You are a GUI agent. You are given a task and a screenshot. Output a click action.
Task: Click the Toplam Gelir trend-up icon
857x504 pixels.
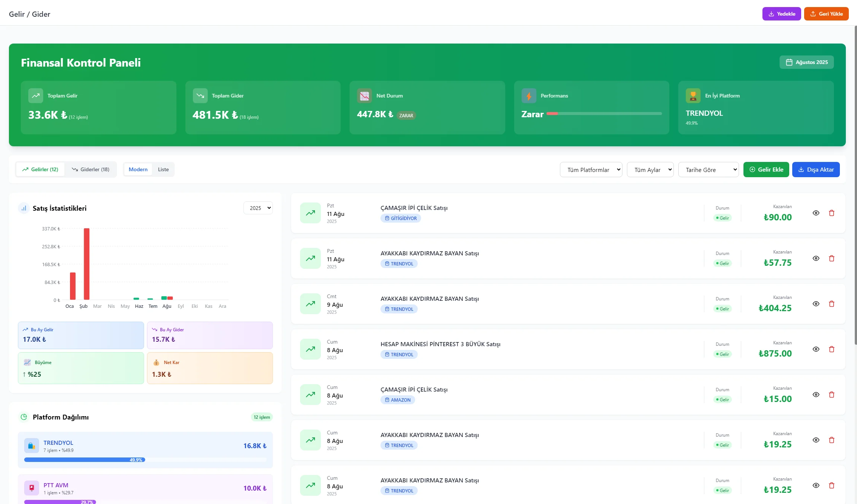pos(36,96)
